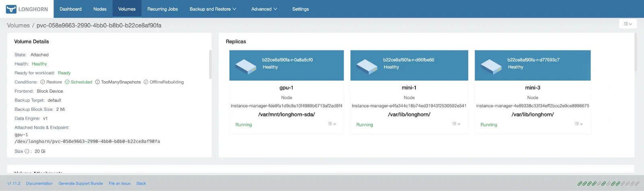This screenshot has width=644, height=191.
Task: Click the v1.11.2 version link
Action: (14, 183)
